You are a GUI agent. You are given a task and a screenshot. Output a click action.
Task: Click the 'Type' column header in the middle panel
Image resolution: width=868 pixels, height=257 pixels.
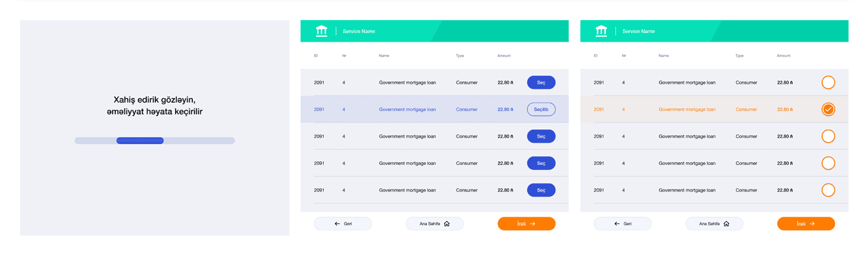coord(460,56)
